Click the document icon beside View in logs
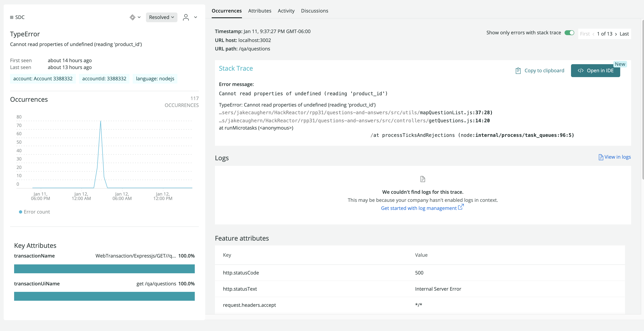 pyautogui.click(x=601, y=157)
